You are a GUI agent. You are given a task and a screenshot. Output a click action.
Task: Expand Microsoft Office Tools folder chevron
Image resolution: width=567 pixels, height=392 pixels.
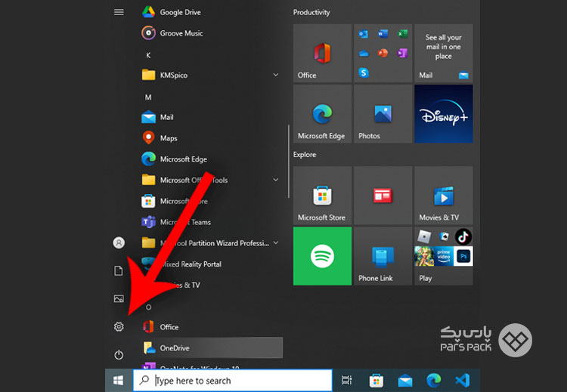click(x=275, y=180)
